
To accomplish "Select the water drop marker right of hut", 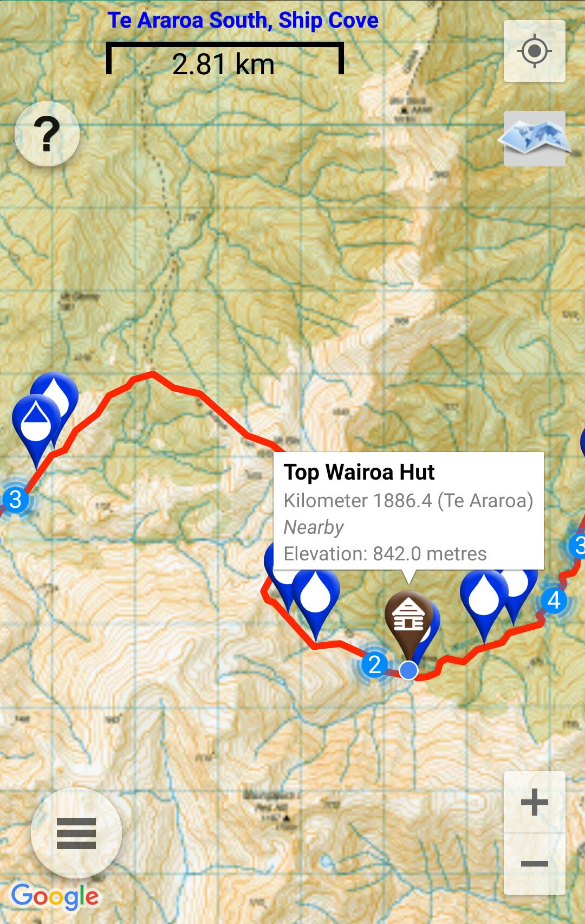I will point(484,599).
